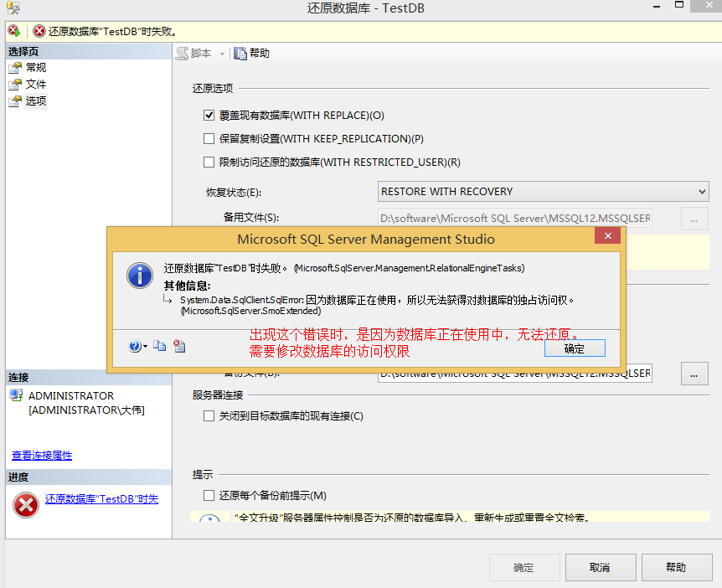722x588 pixels.
Task: Click the show technical details icon in the dialog
Action: pyautogui.click(x=179, y=346)
